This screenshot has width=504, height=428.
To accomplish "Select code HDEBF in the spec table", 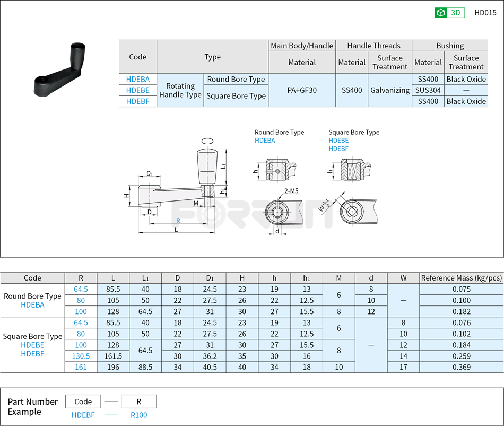I will coord(138,101).
